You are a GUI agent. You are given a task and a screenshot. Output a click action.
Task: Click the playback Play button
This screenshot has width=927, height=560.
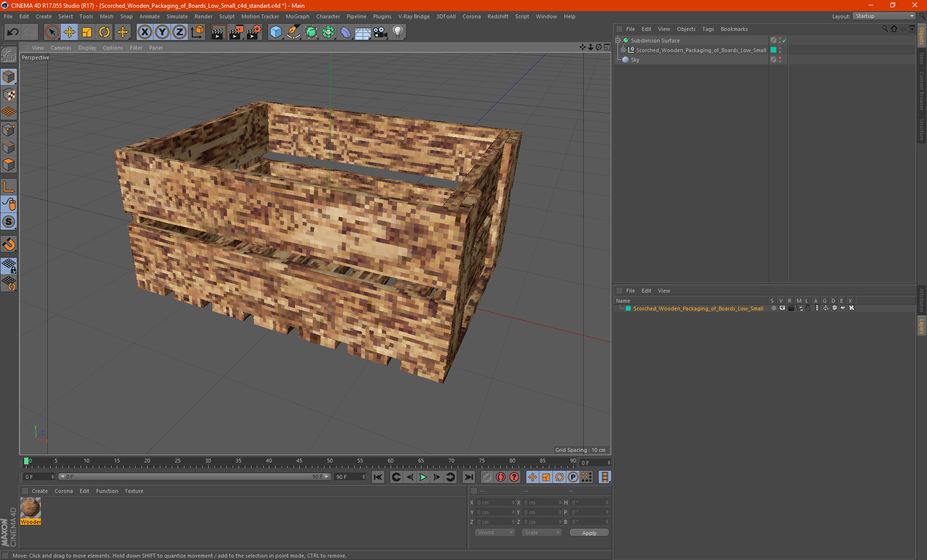(422, 476)
